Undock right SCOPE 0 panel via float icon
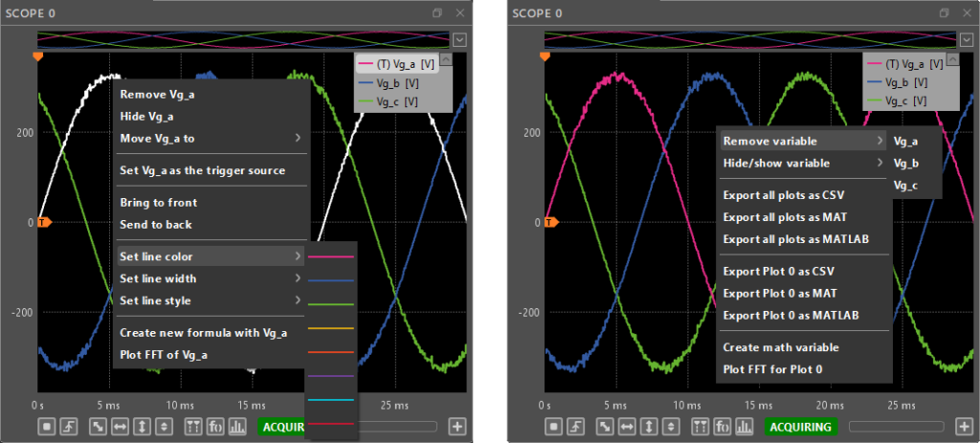 [944, 13]
